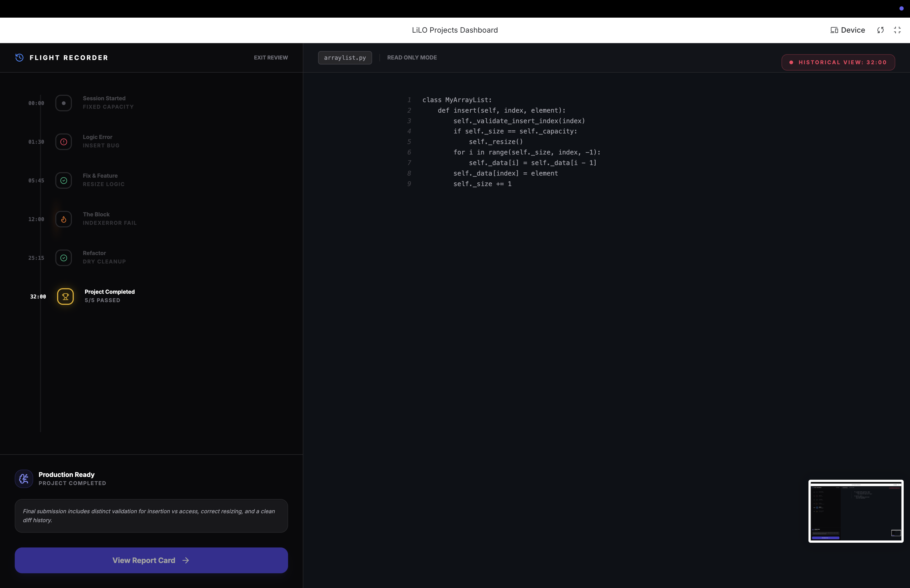
Task: Click the Flight Recorder history clock icon
Action: pyautogui.click(x=19, y=58)
